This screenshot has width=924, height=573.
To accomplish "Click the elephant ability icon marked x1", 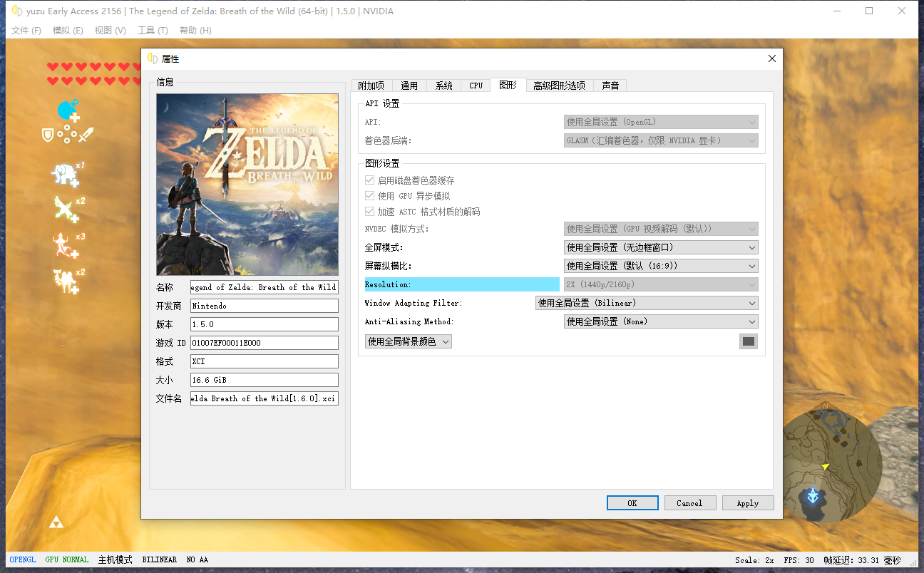I will [65, 174].
